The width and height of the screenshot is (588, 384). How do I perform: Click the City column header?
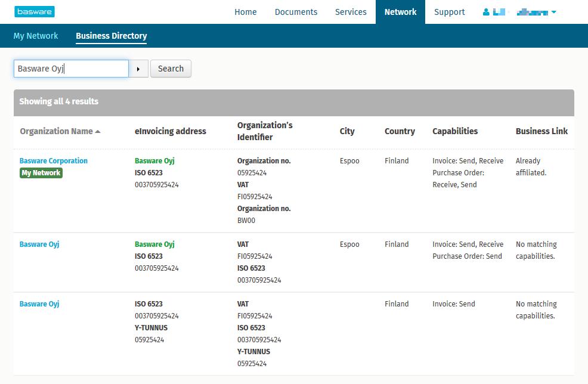[x=347, y=131]
